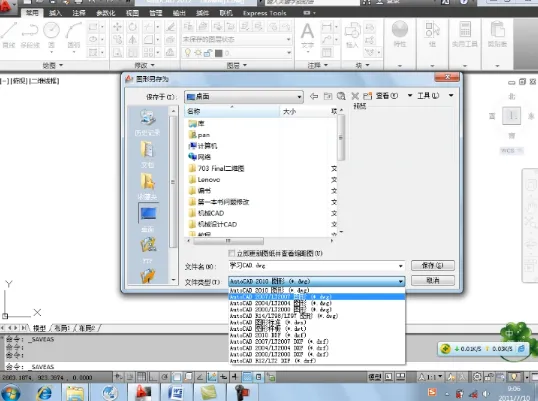
Task: Open the Clipboard icon in the ribbon
Action: click(x=497, y=30)
